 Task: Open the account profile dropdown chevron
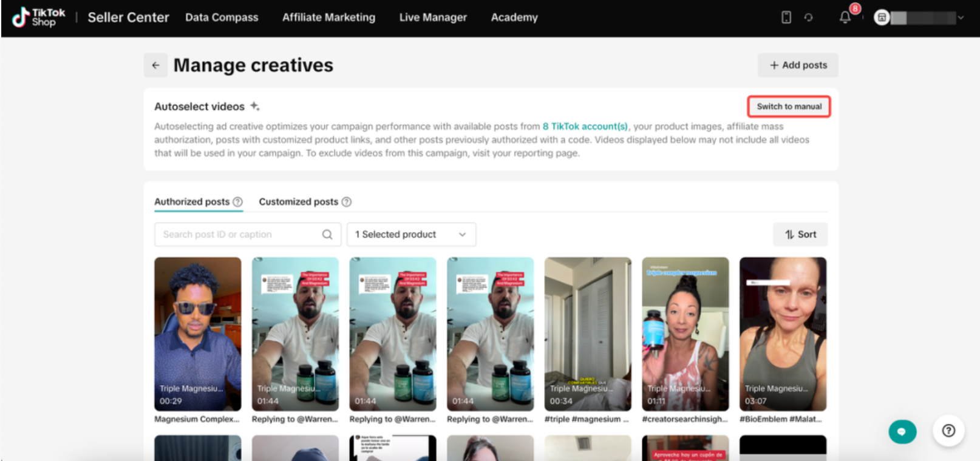961,18
